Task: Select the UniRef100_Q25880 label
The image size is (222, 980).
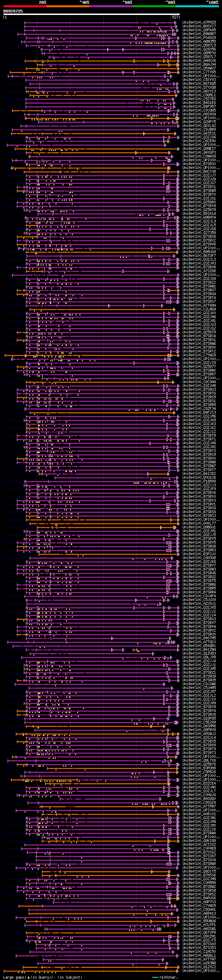Action: point(199,202)
